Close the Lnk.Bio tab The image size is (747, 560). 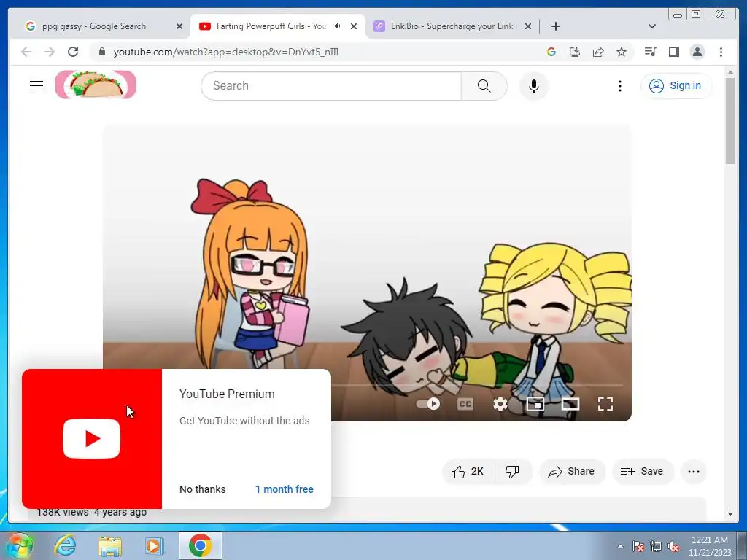pyautogui.click(x=528, y=26)
